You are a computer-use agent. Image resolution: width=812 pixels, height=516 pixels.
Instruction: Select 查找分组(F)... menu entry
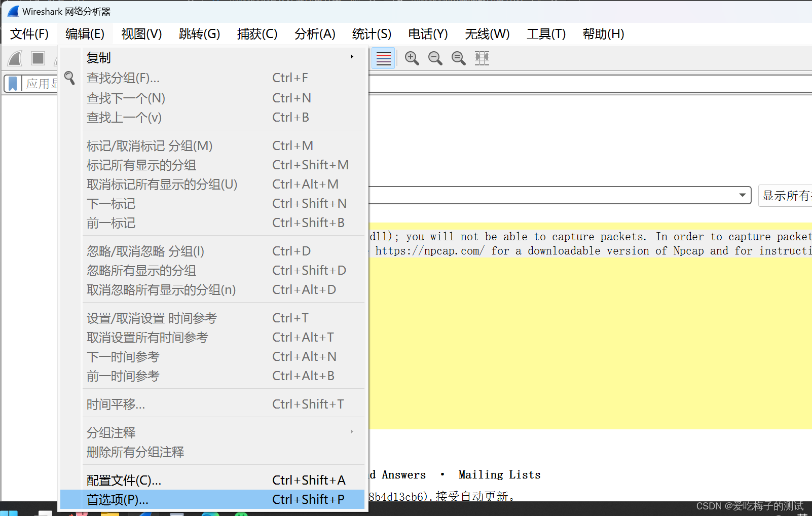click(x=212, y=78)
